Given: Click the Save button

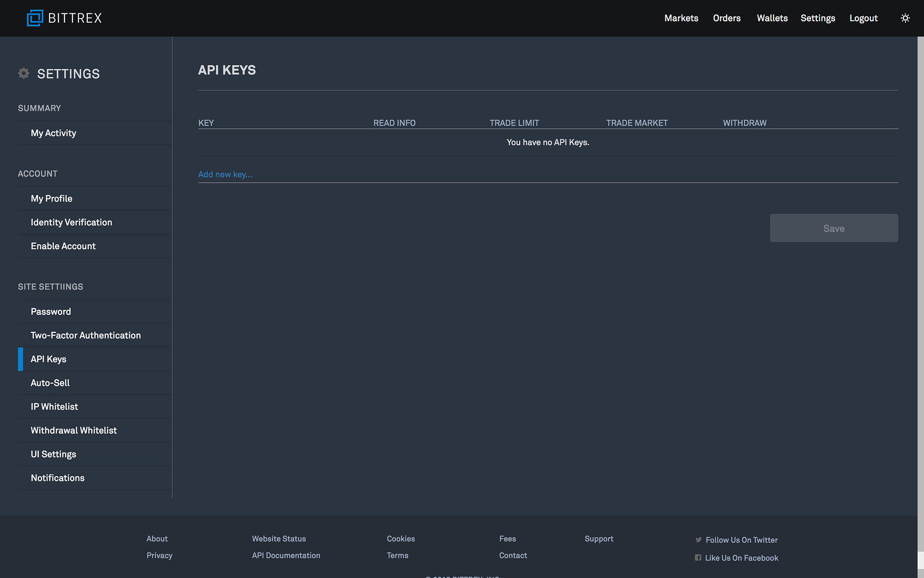Looking at the screenshot, I should (834, 228).
